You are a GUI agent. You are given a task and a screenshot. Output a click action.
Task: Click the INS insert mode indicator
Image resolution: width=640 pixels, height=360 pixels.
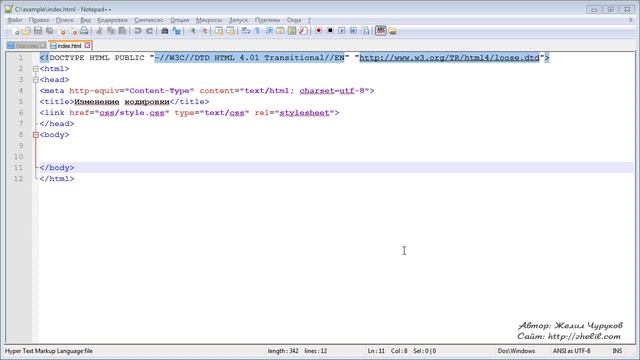point(617,351)
